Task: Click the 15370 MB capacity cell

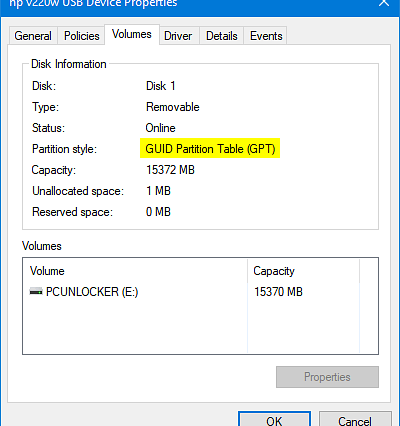Action: pos(278,292)
